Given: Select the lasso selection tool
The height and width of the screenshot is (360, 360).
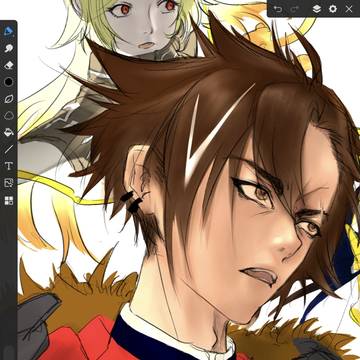Looking at the screenshot, I should (x=9, y=116).
